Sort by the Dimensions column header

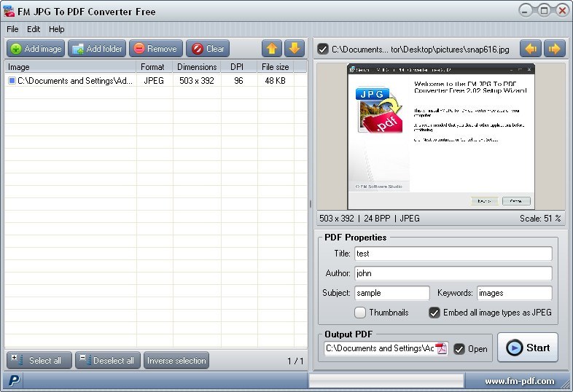(x=197, y=67)
